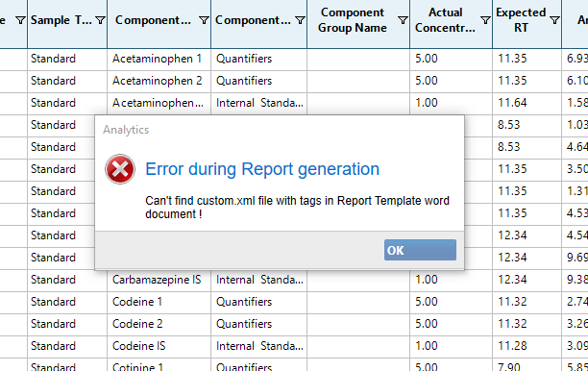Select the Codeine 1 component cell
This screenshot has width=588, height=371.
[159, 302]
